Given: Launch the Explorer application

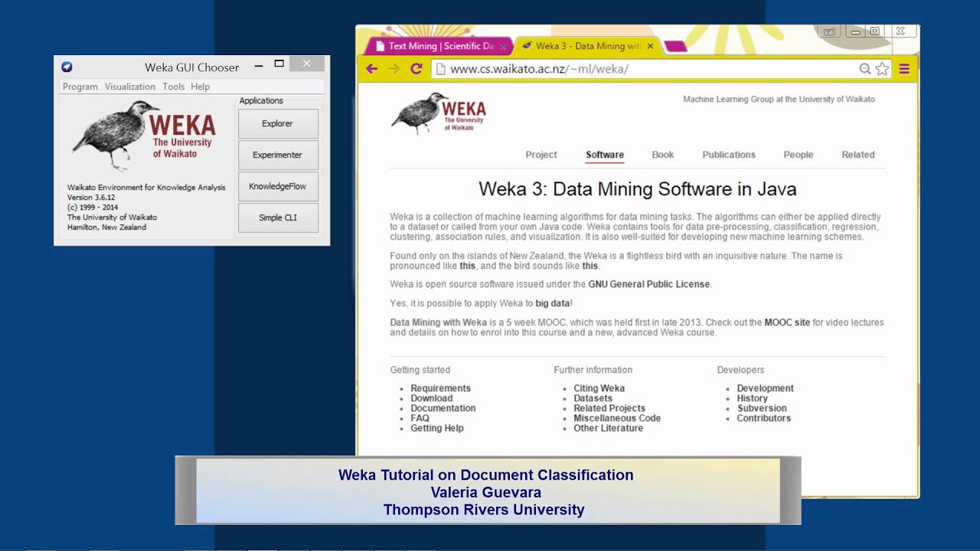Looking at the screenshot, I should pyautogui.click(x=278, y=123).
